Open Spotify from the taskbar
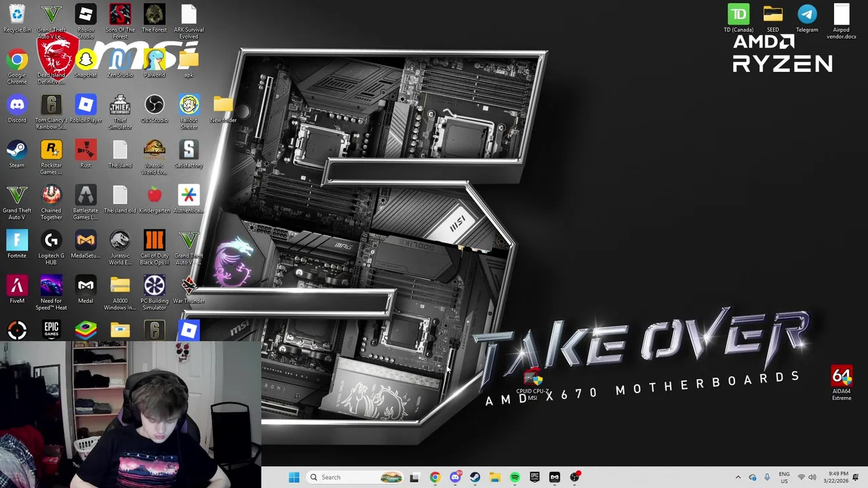Viewport: 868px width, 488px height. click(x=515, y=477)
